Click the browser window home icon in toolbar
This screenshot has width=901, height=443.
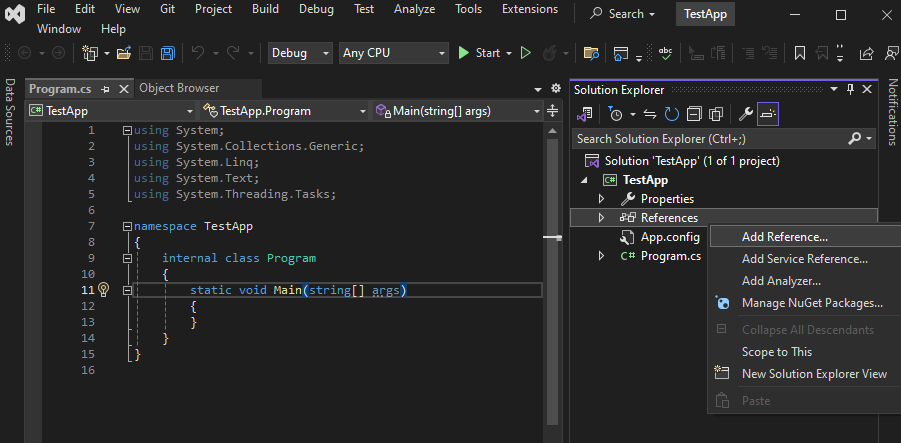click(x=620, y=53)
